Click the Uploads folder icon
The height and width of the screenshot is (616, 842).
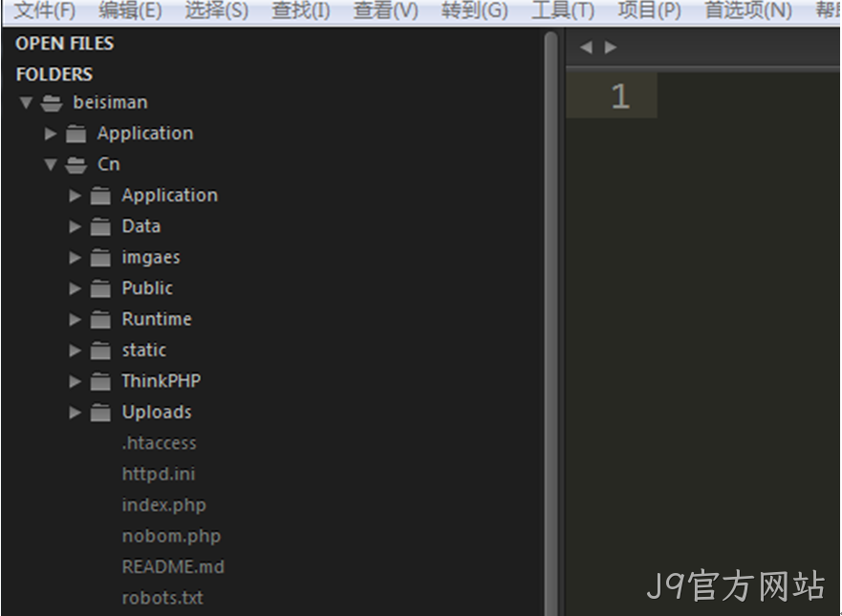click(x=100, y=413)
